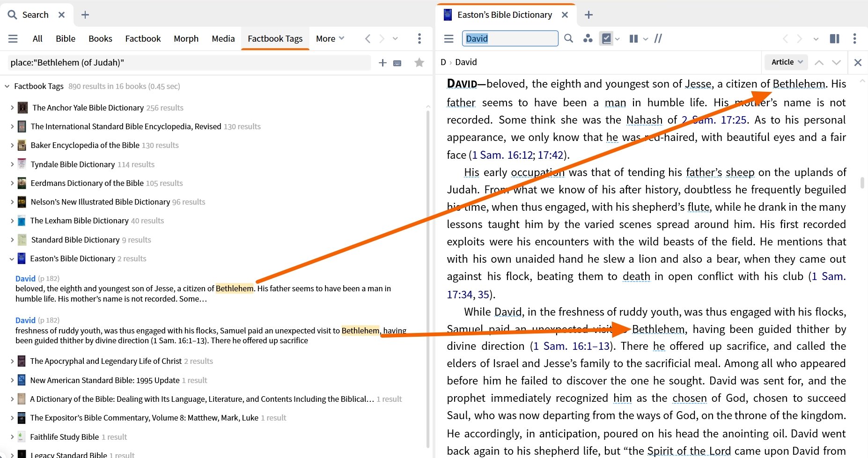
Task: Toggle the columns view icon
Action: pos(633,39)
